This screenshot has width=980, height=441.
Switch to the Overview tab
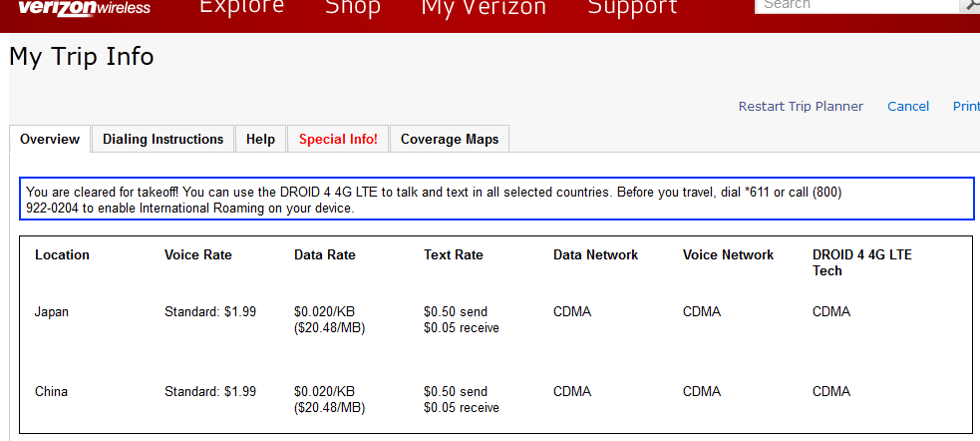(x=50, y=139)
